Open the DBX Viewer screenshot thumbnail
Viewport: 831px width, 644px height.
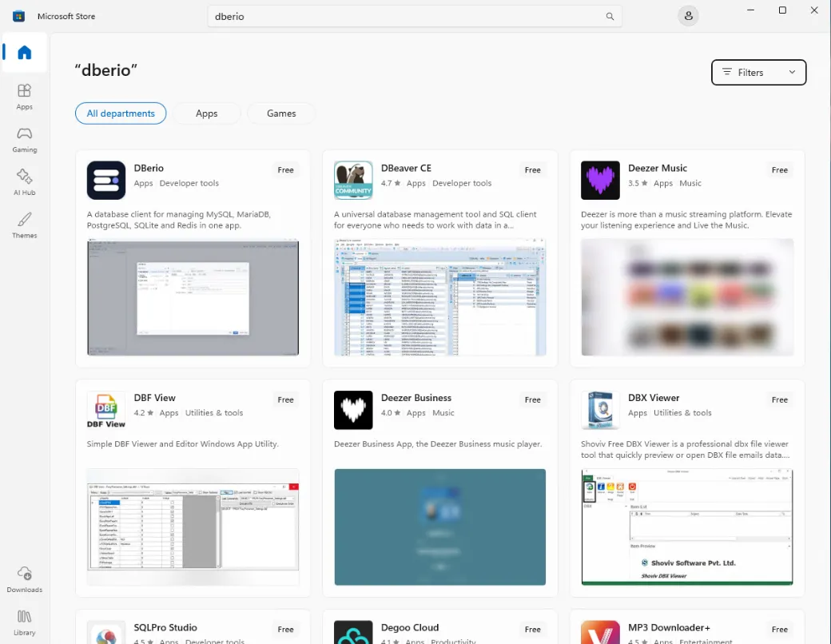pos(687,527)
